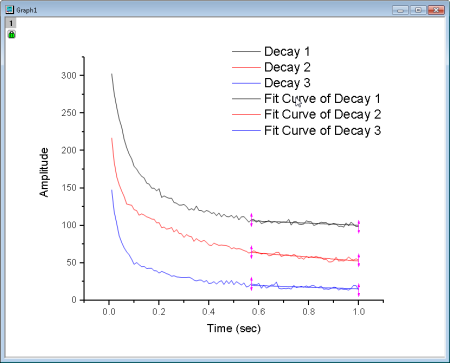Close the Graph1 window
This screenshot has width=450, height=363.
click(x=436, y=10)
